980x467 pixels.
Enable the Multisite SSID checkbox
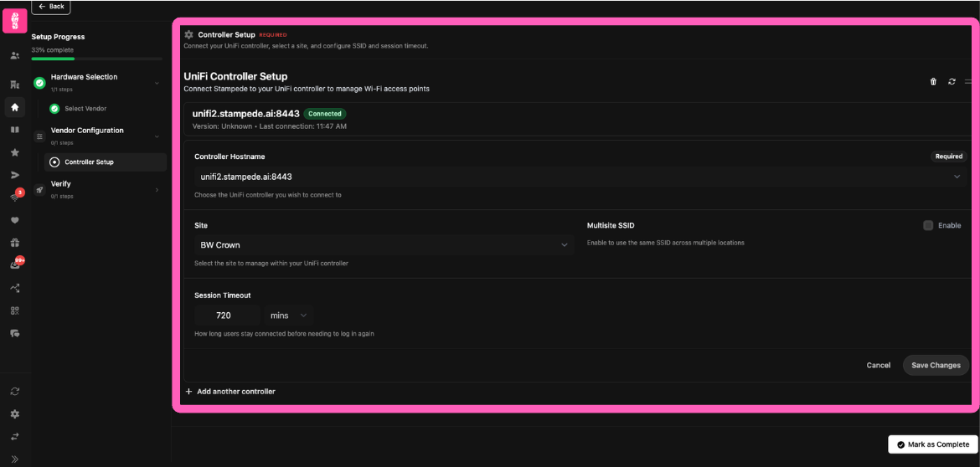pyautogui.click(x=928, y=225)
